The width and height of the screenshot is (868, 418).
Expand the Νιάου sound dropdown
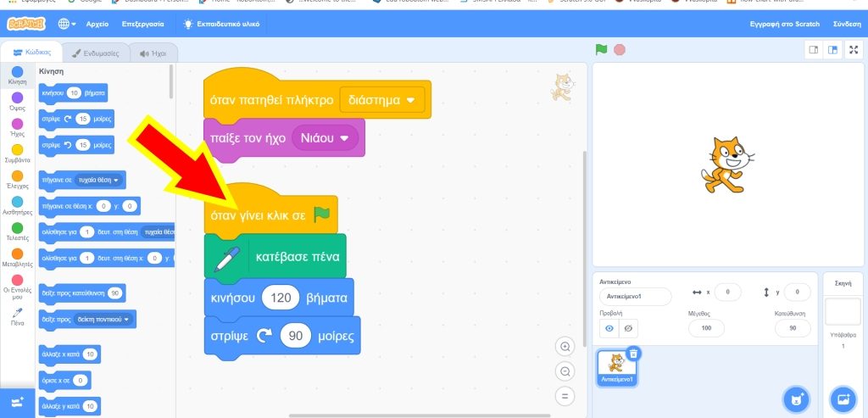324,137
